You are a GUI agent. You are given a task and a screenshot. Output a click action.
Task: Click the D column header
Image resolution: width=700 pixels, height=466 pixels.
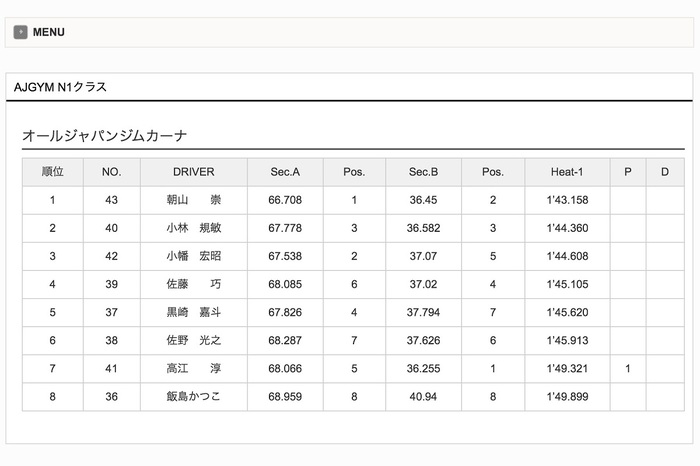(664, 172)
